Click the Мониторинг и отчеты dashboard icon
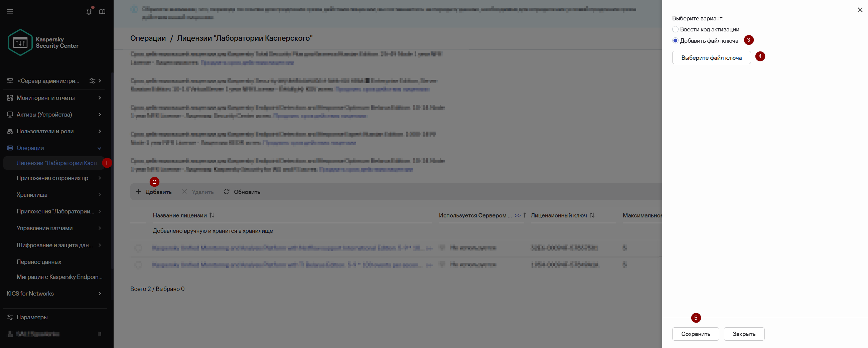This screenshot has height=348, width=868. click(10, 98)
